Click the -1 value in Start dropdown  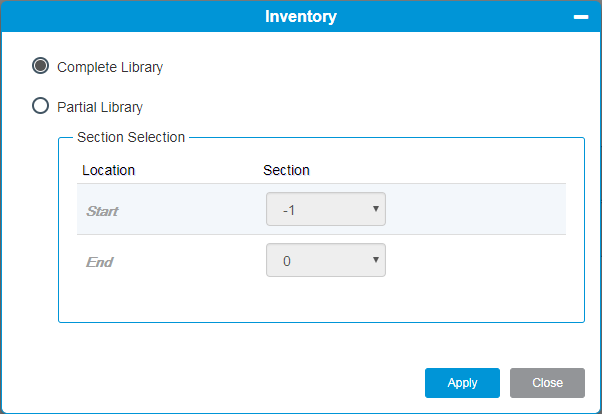(x=289, y=210)
